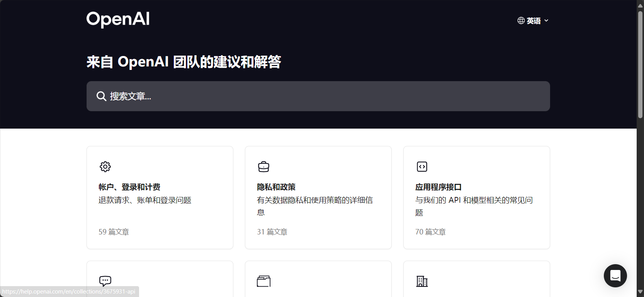The width and height of the screenshot is (644, 297).
Task: Click the 有关数据隐私和使用策略 description text
Action: coord(315,206)
